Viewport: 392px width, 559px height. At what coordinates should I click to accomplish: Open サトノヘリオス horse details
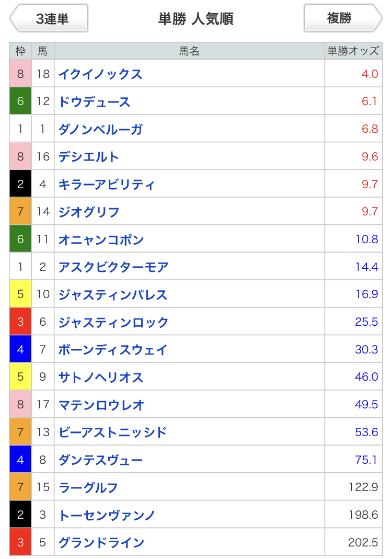tap(101, 377)
